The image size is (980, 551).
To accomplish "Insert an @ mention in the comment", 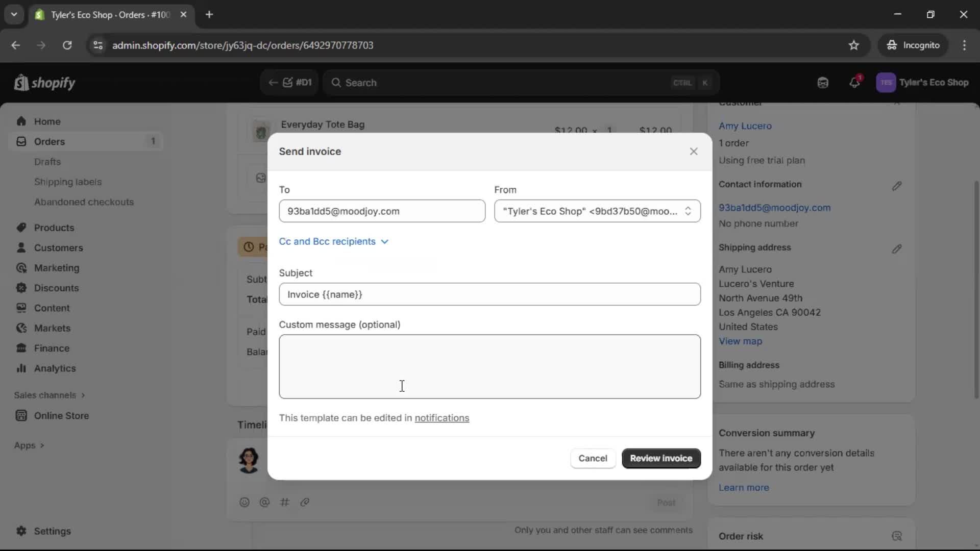I will 265,503.
